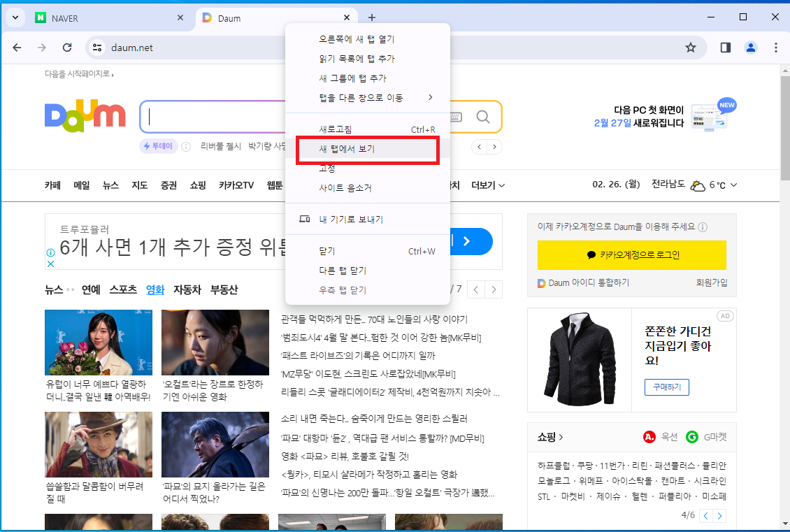Bookmark this page with the star icon
Screen dimensions: 790x532
690,48
